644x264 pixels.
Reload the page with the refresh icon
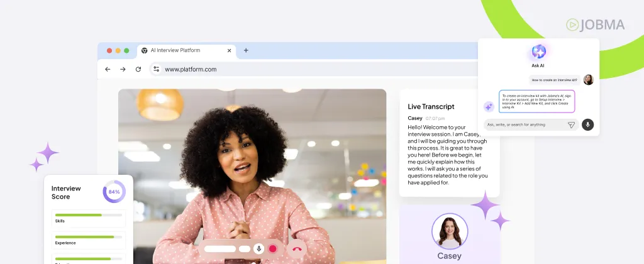138,69
